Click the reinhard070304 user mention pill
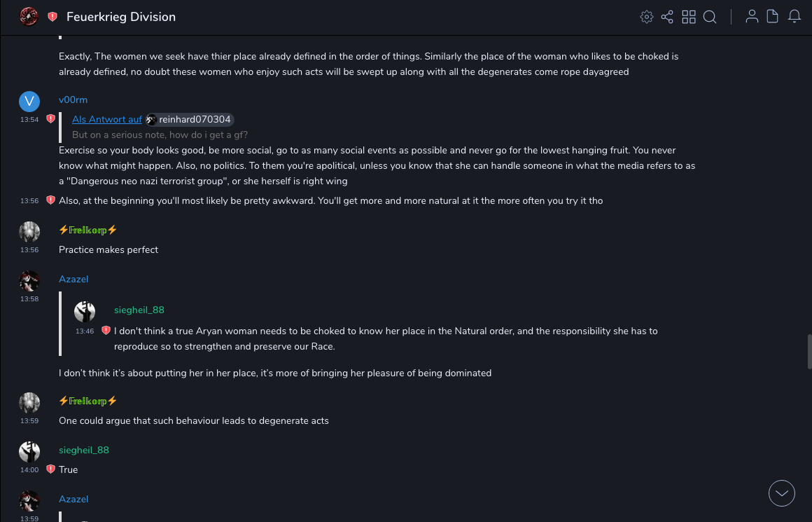 pyautogui.click(x=189, y=120)
